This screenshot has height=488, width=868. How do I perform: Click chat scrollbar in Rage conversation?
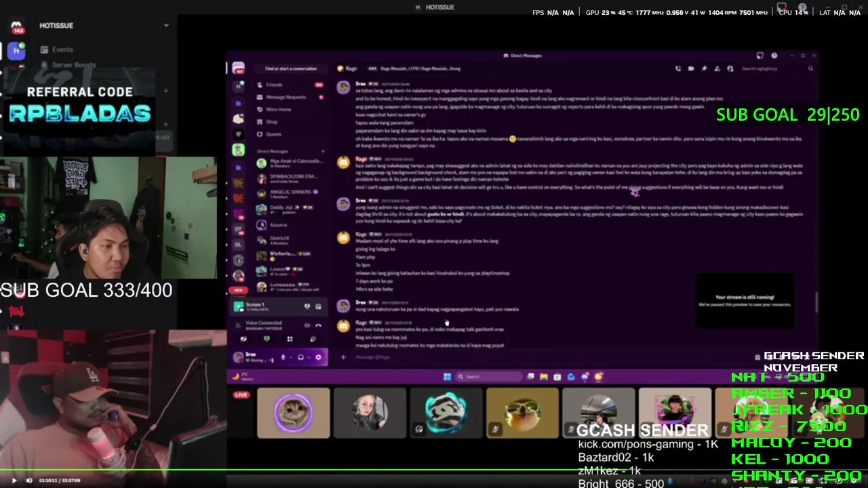tap(816, 302)
